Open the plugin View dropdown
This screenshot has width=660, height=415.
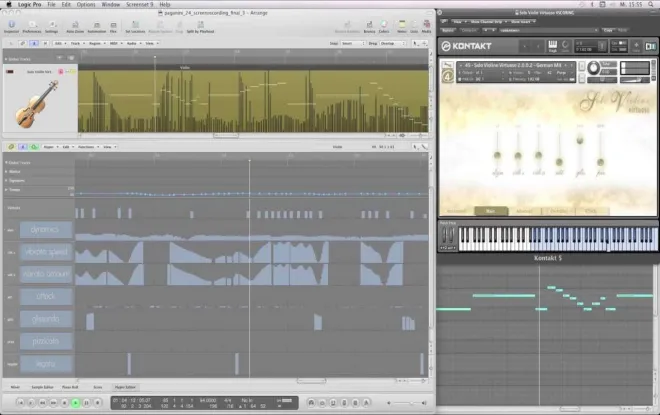click(x=459, y=21)
